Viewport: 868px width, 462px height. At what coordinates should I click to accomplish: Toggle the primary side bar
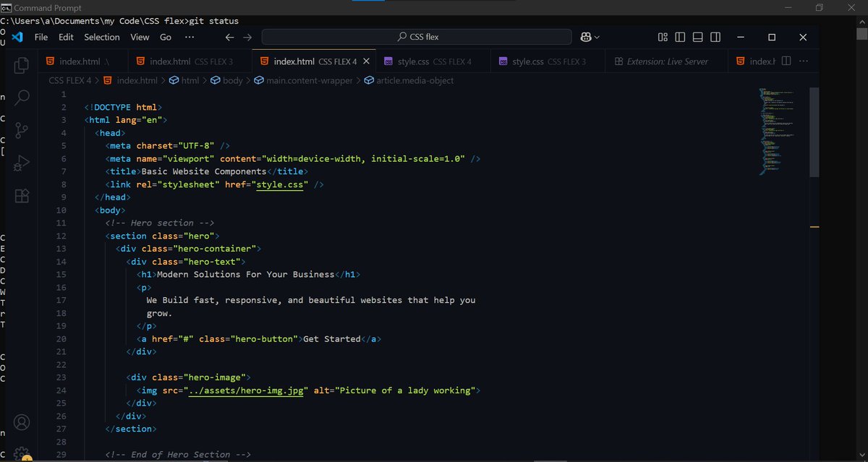pyautogui.click(x=680, y=37)
